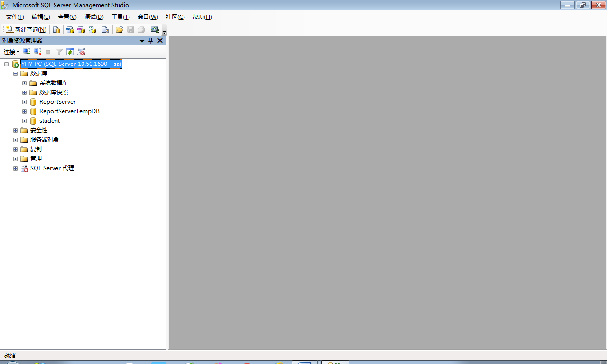Select the 安全性 tree item
Viewport: 607px width, 364px height.
tap(39, 130)
